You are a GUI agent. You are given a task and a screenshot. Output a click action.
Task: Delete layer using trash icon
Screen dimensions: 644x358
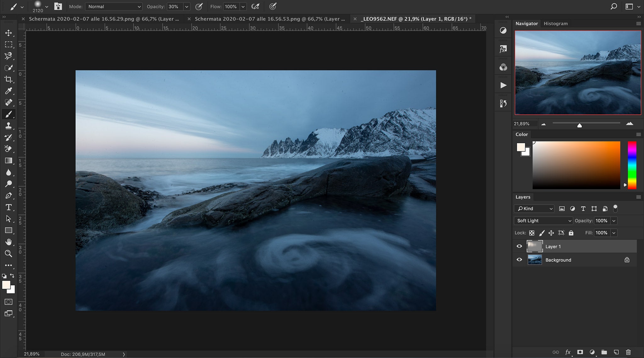628,352
